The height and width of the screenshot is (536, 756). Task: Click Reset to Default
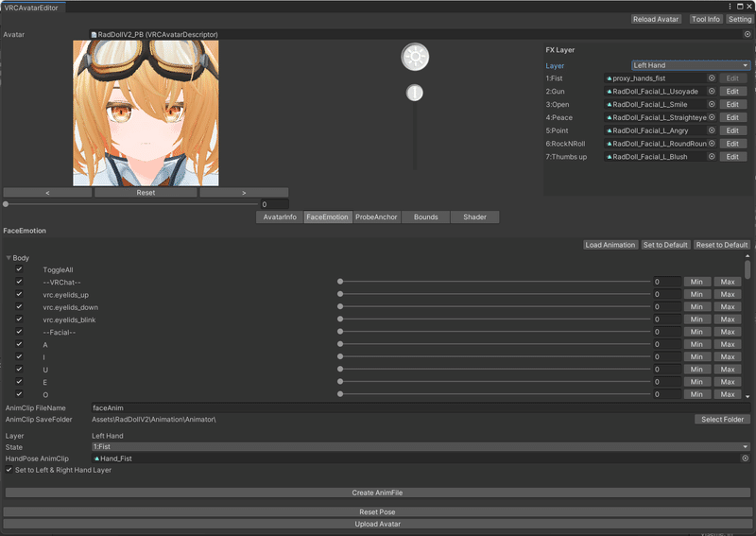[722, 245]
